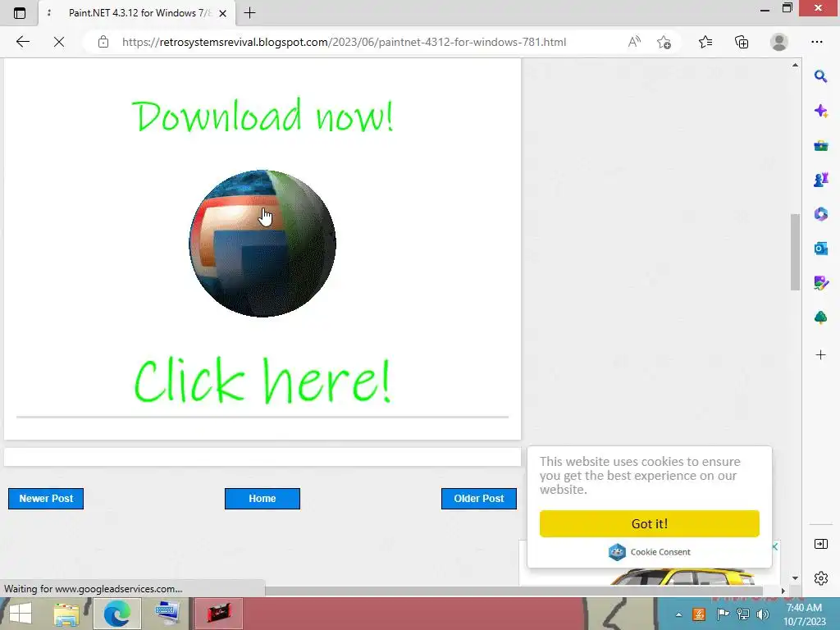This screenshot has width=840, height=630.
Task: Open the volume control tray icon
Action: (763, 614)
